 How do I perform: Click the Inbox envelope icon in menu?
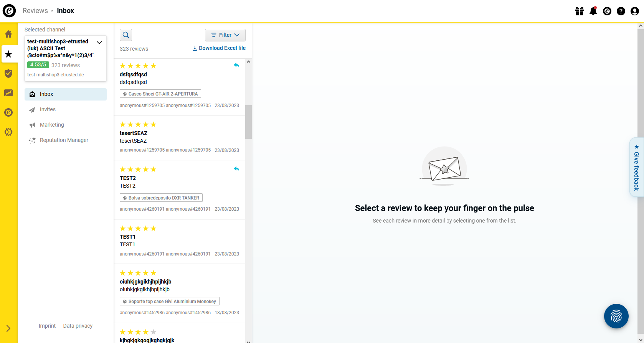[x=32, y=94]
